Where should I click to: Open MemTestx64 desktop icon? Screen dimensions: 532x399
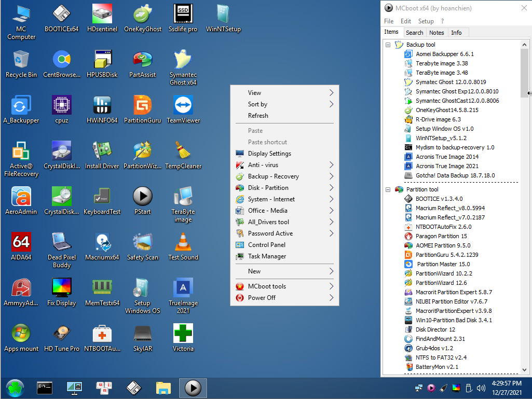pyautogui.click(x=102, y=292)
